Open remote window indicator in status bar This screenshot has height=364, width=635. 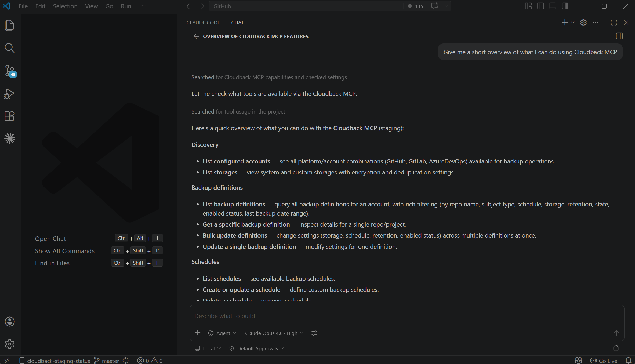(7, 360)
